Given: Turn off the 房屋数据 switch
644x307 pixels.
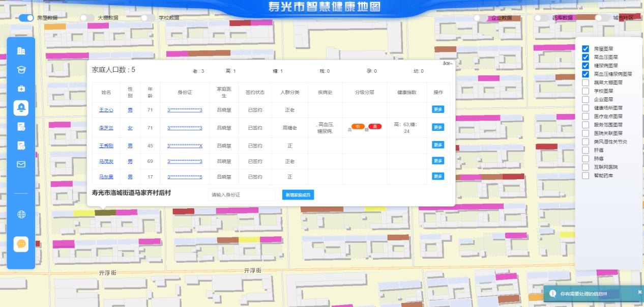Looking at the screenshot, I should 26,18.
